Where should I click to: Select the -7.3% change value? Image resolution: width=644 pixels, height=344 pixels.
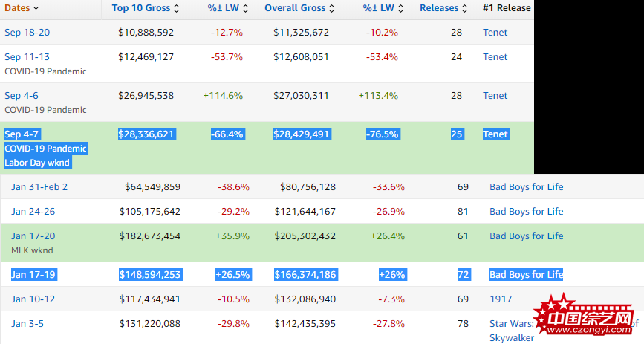(391, 299)
